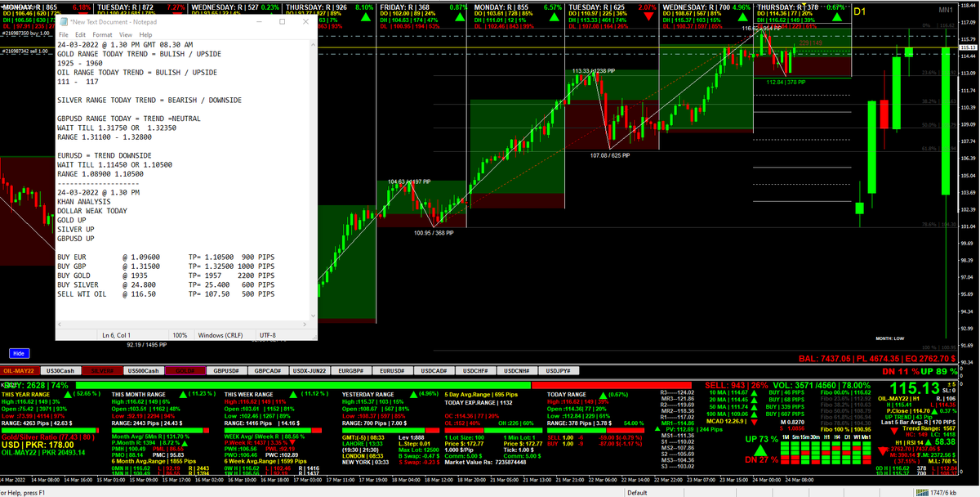Click the '107.08 / 625 PIP' chart label
The height and width of the screenshot is (497, 980).
point(610,154)
